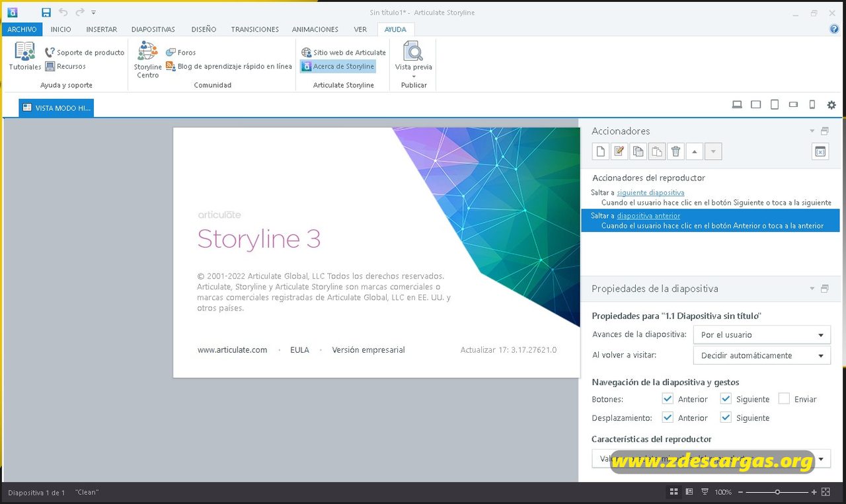The width and height of the screenshot is (846, 504).
Task: Zoom out with the minus button
Action: (x=740, y=492)
